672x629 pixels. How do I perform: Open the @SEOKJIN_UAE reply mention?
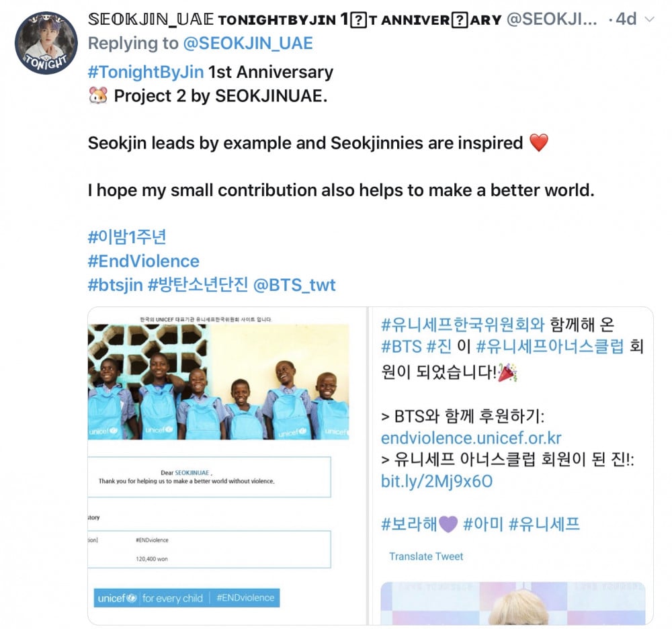point(248,43)
